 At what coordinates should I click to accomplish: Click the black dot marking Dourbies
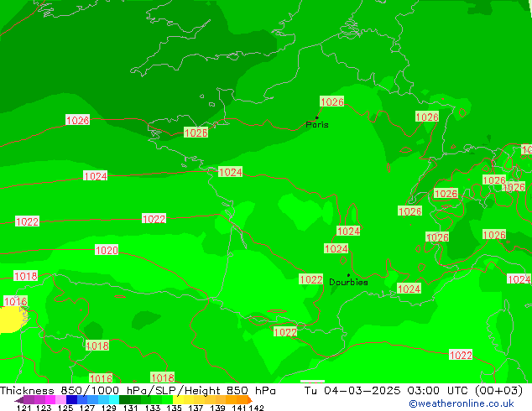[348, 275]
